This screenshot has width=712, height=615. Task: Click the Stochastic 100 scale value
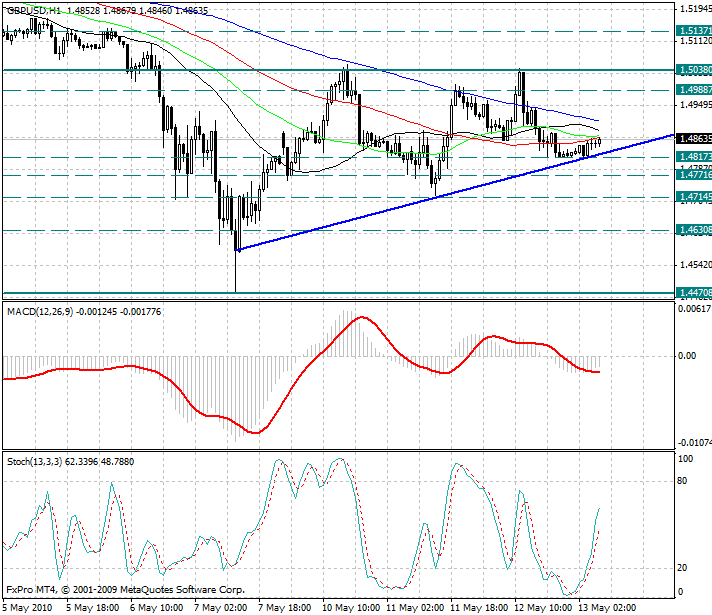pos(685,459)
